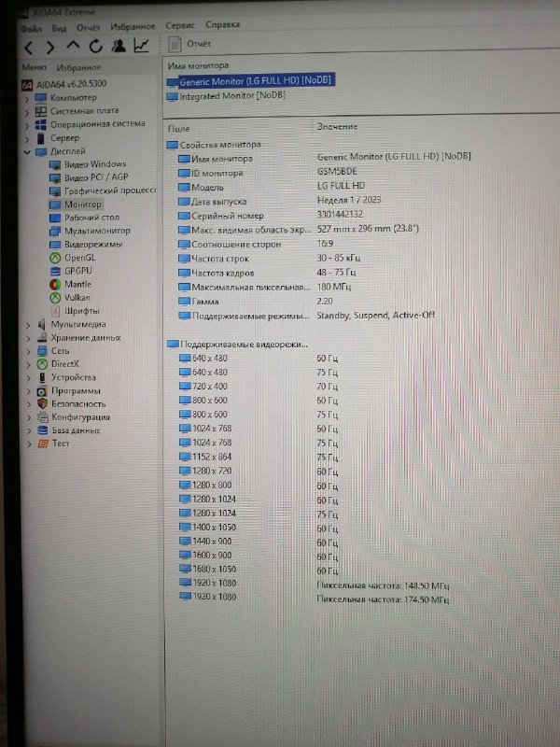
Task: Click the Отчёт button in the toolbar
Action: 191,44
